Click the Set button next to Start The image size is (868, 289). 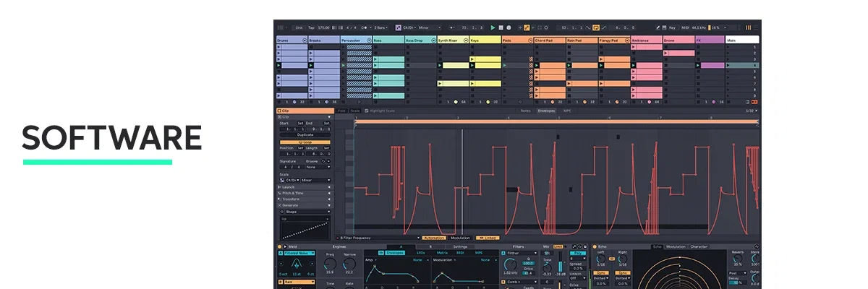pyautogui.click(x=300, y=124)
